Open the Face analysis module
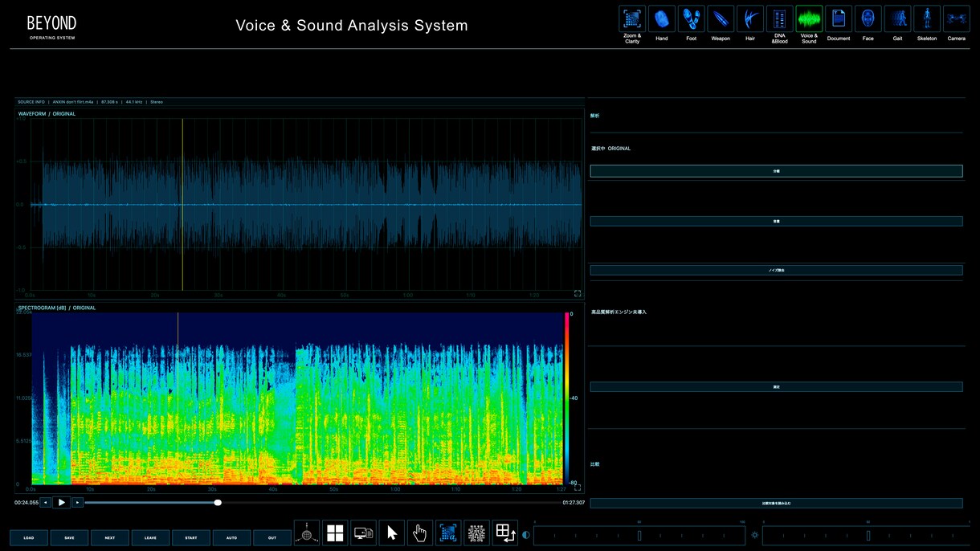The width and height of the screenshot is (980, 551). [x=868, y=18]
